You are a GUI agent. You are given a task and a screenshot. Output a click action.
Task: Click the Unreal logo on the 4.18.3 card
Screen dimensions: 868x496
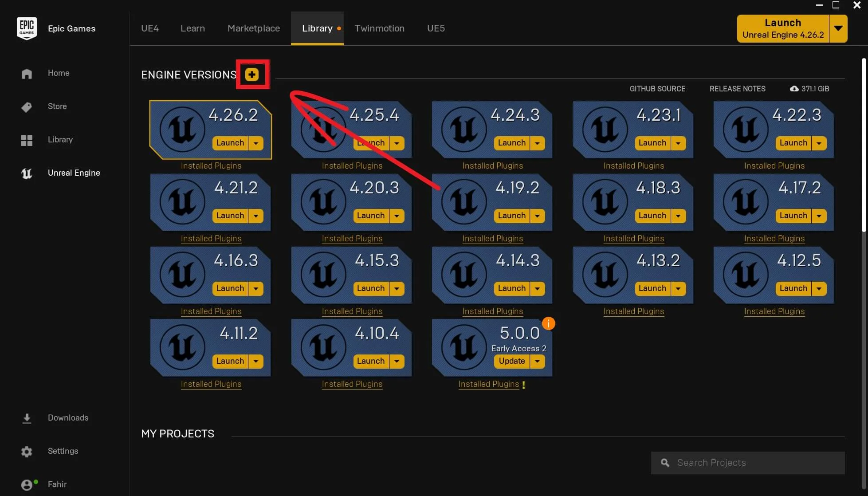(x=605, y=202)
